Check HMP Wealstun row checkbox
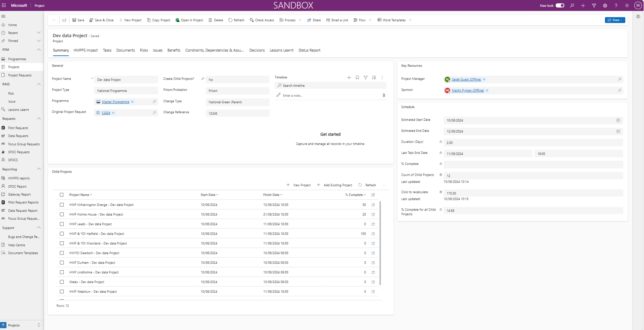Screen dimensions: 644x330 point(61,292)
